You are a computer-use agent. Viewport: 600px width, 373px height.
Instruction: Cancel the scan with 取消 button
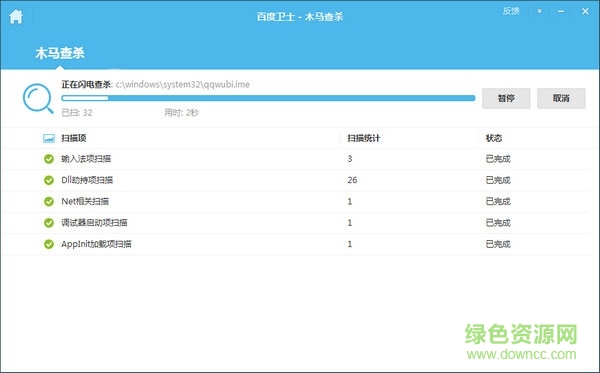pos(561,98)
